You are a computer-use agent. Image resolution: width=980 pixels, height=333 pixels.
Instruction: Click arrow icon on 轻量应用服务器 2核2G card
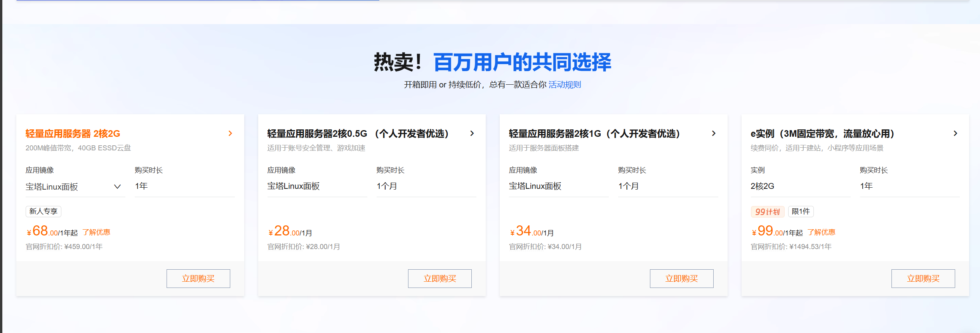pyautogui.click(x=230, y=133)
